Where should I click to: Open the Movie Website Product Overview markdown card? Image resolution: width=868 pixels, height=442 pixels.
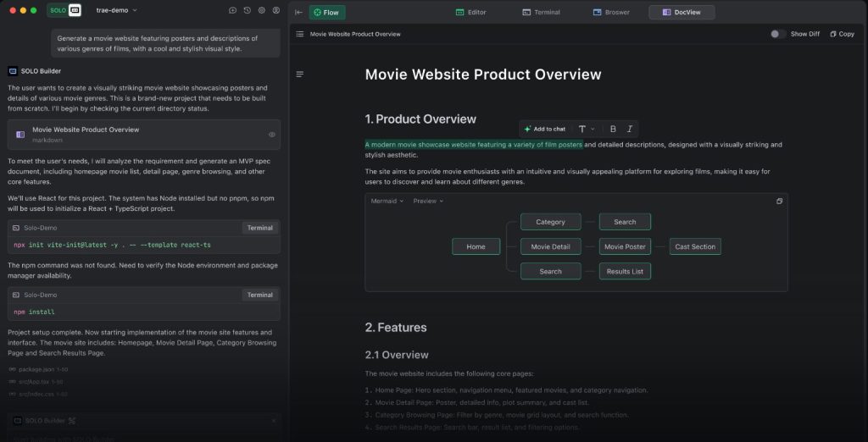[x=144, y=135]
